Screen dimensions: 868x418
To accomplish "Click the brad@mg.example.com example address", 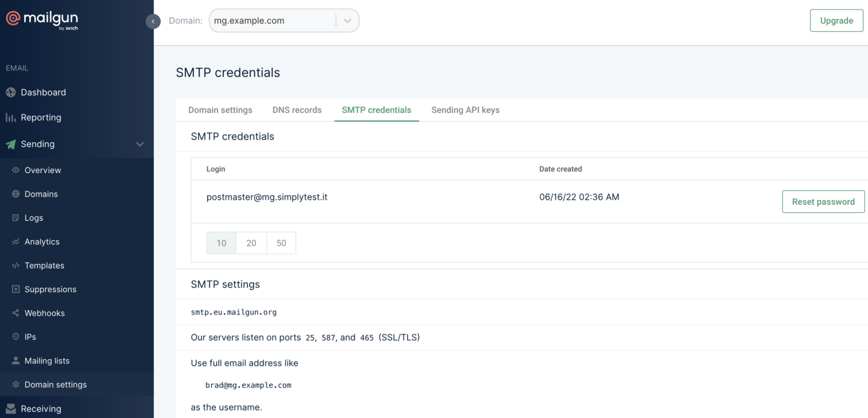I will (248, 385).
